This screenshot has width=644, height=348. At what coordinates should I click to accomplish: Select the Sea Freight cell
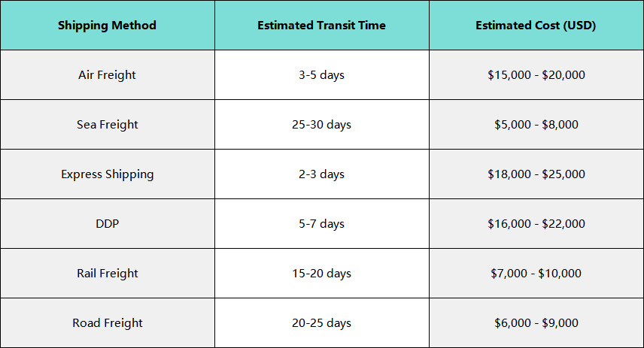tap(107, 124)
